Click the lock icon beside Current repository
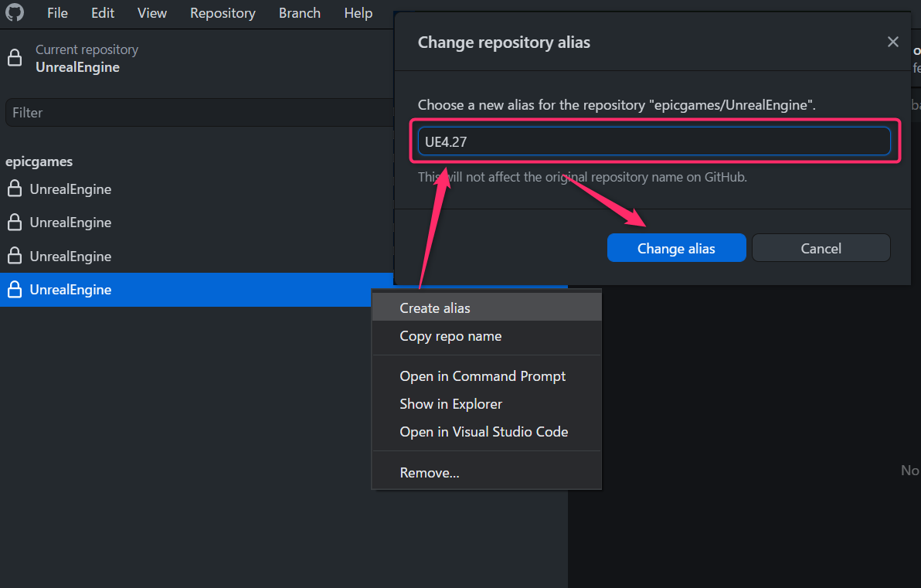Image resolution: width=921 pixels, height=588 pixels. [15, 58]
